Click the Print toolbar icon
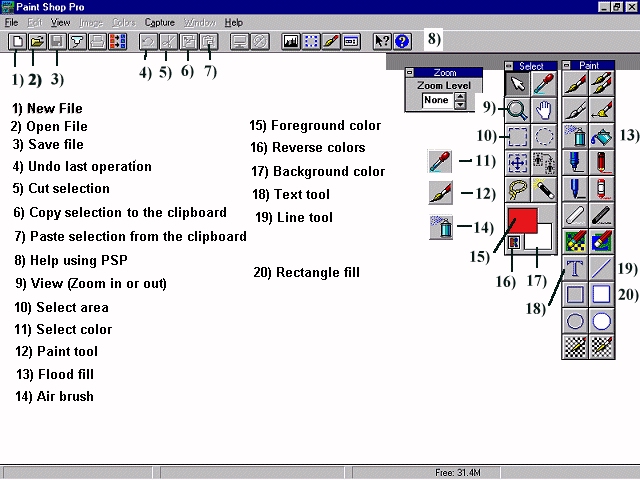Viewport: 640px width, 480px height. (98, 41)
